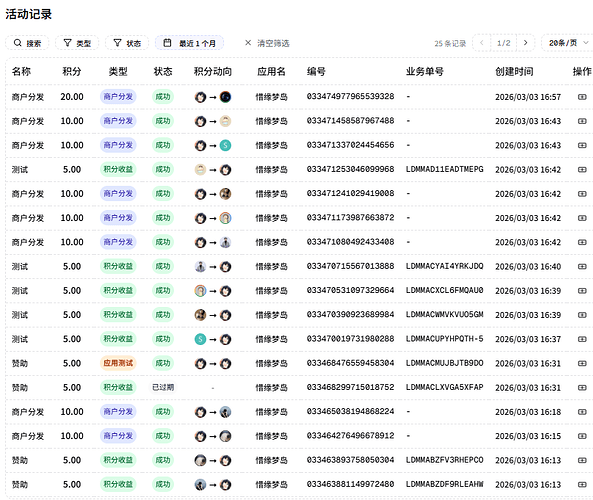
Task: Click the 名称 column header
Action: 21,71
